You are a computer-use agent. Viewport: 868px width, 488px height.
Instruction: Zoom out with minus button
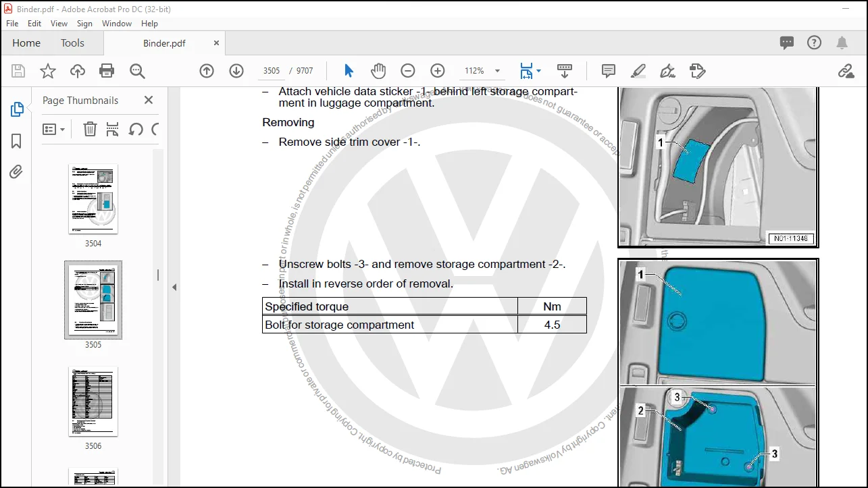pyautogui.click(x=408, y=71)
